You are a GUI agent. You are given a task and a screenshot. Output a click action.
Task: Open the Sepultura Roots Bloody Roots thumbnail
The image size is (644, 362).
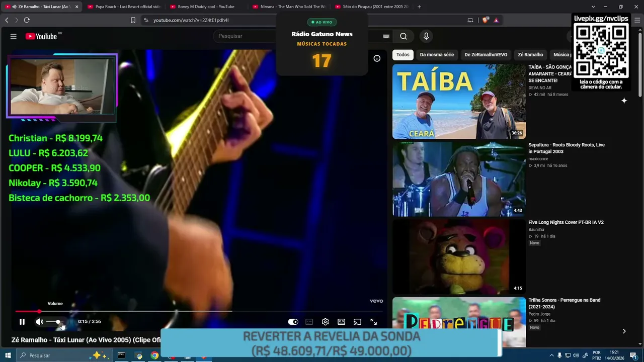point(459,179)
